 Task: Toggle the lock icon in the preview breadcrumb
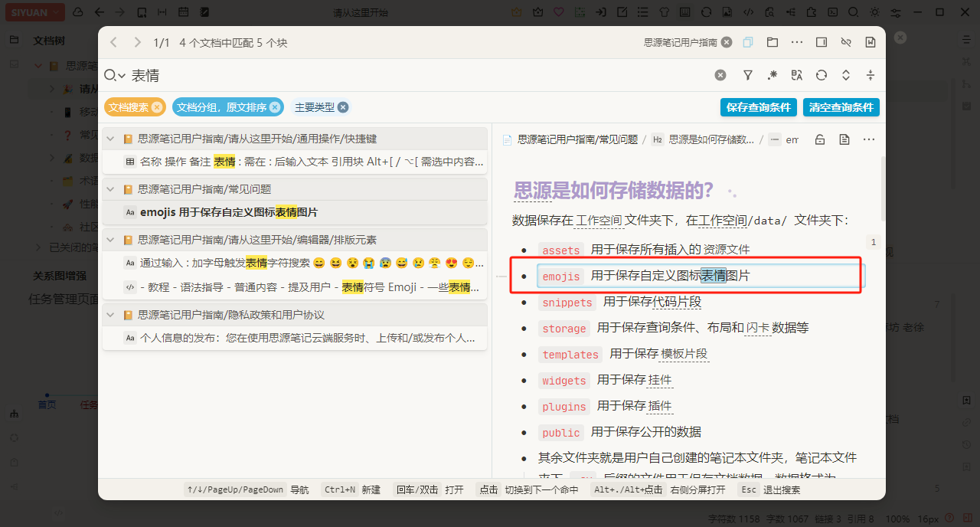(x=820, y=139)
